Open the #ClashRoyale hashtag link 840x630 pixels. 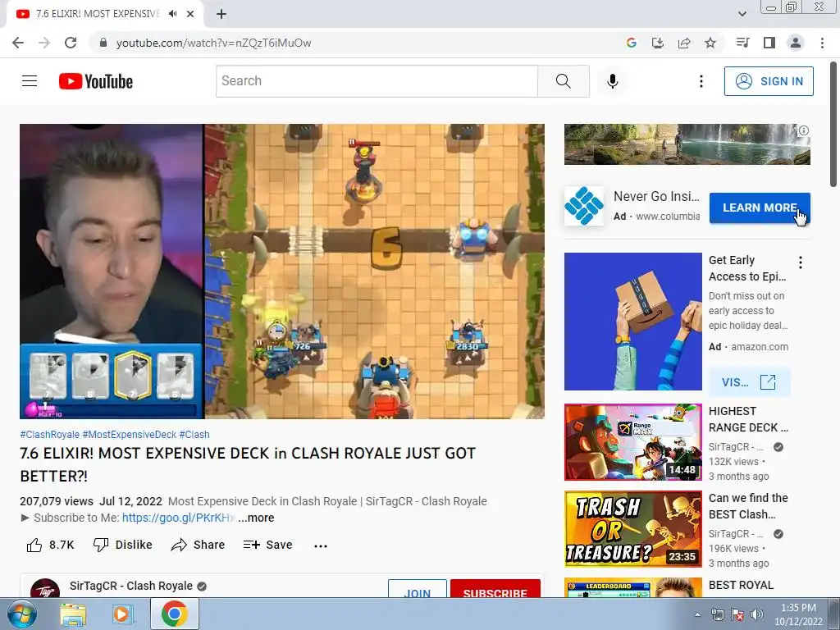click(49, 435)
